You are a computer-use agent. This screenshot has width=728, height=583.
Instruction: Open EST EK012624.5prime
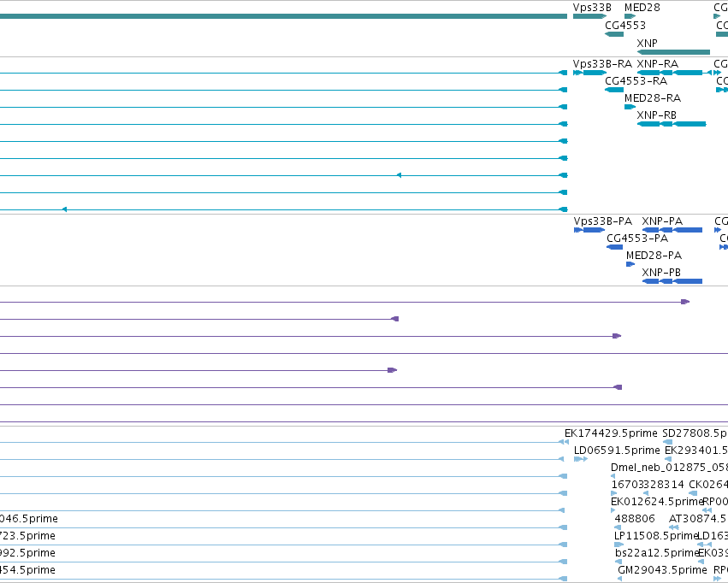coord(657,502)
